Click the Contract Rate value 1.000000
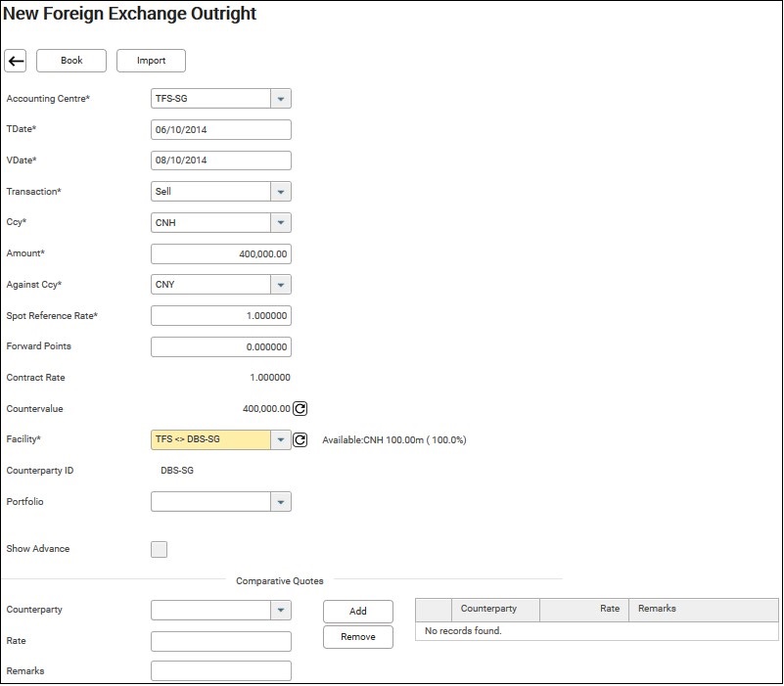Image resolution: width=784 pixels, height=686 pixels. pyautogui.click(x=270, y=378)
